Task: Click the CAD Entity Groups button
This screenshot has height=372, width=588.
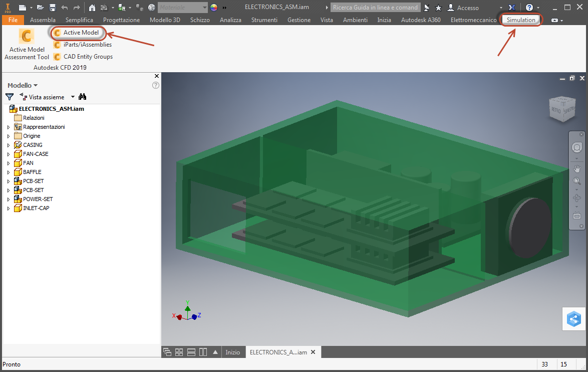Action: point(83,57)
